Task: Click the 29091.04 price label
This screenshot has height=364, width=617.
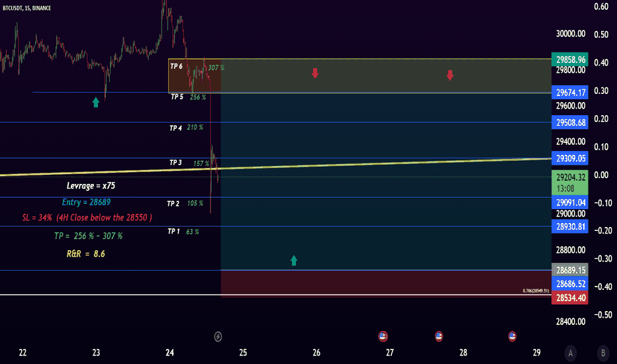Action: [x=570, y=203]
